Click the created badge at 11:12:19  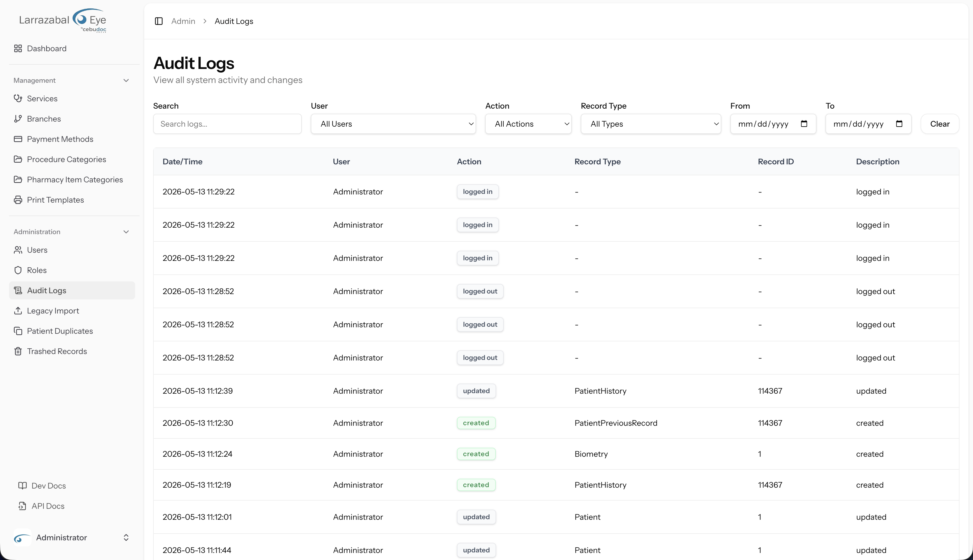pos(476,485)
